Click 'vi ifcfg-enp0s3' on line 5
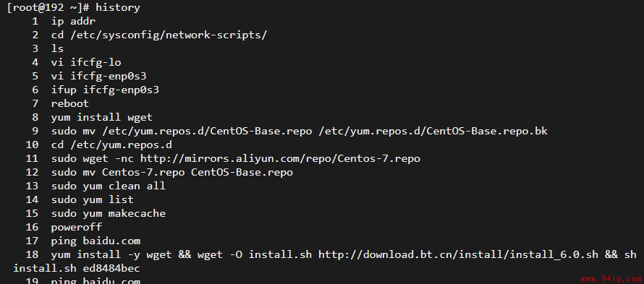The image size is (644, 284). coord(99,77)
